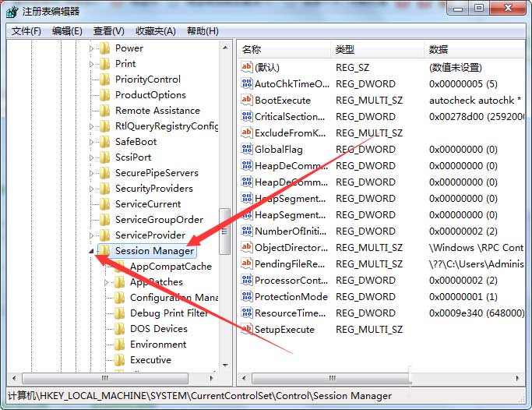Click the values pane scroll left arrow

pos(244,378)
